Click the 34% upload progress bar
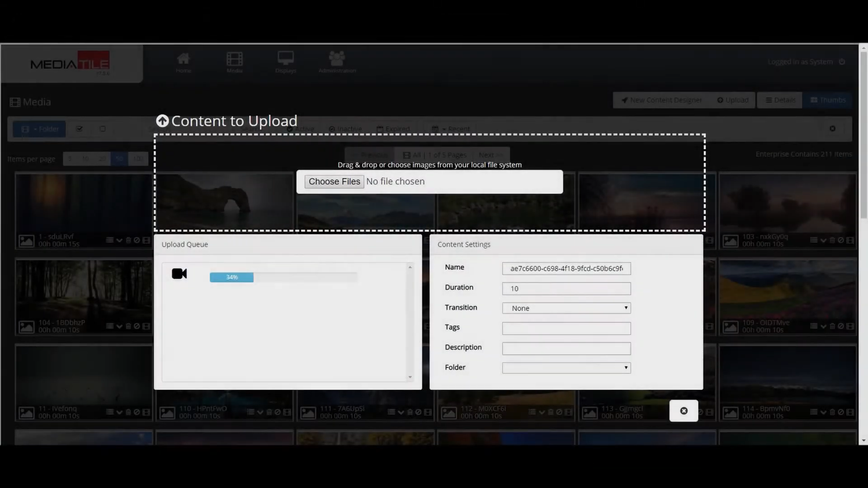The height and width of the screenshot is (488, 868). [x=283, y=277]
